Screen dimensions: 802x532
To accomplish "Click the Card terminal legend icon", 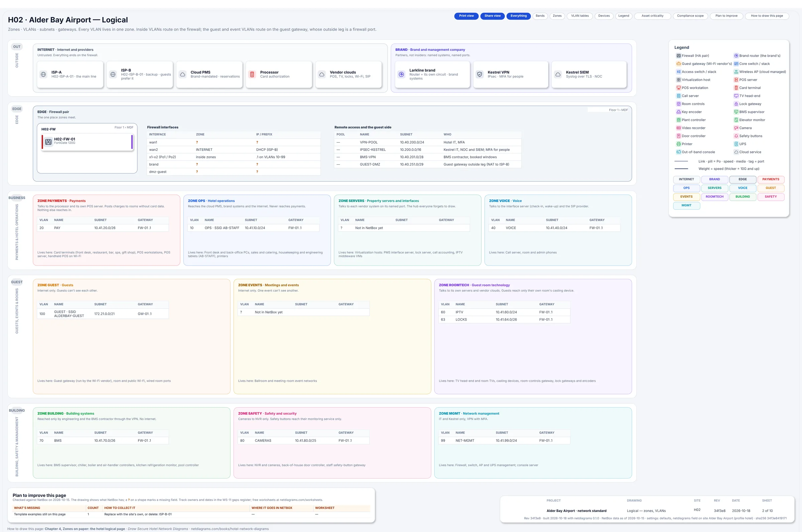I will (x=736, y=88).
